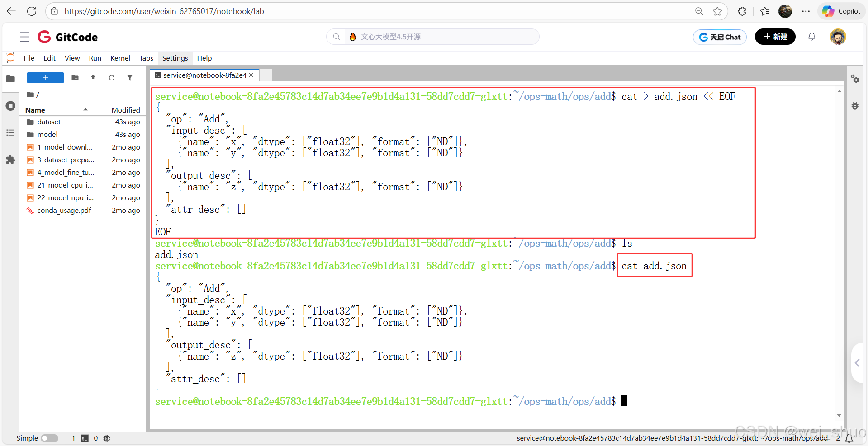Open the Tabs menu
This screenshot has height=446, width=868.
tap(146, 58)
